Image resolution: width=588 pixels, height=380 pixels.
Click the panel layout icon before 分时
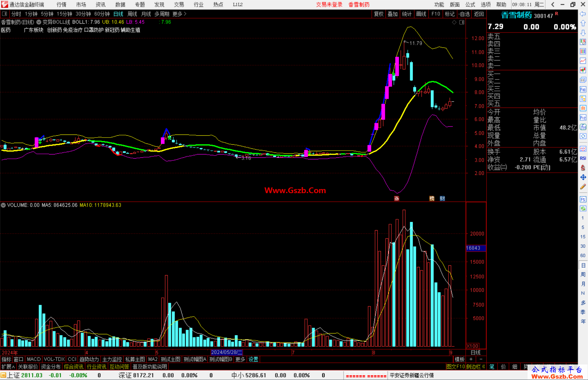[5, 14]
